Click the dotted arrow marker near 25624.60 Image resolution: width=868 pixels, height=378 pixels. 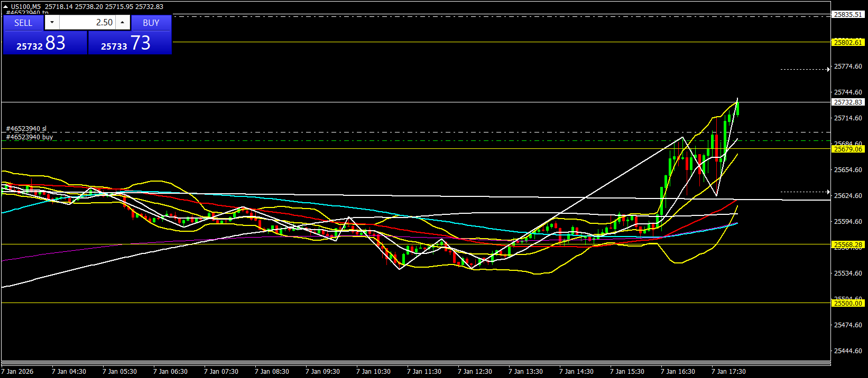[x=805, y=192]
